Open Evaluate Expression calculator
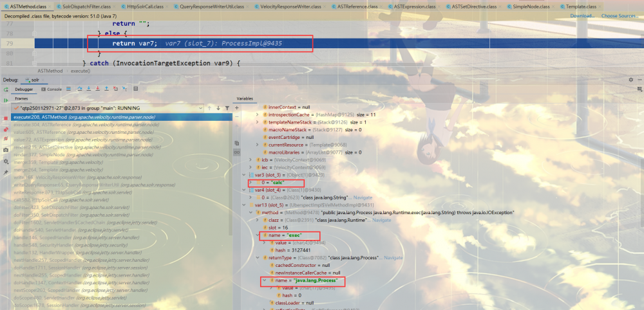This screenshot has height=310, width=644. pos(135,89)
